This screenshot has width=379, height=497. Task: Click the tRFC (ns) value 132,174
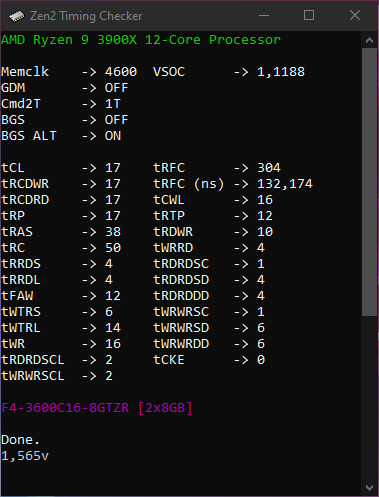[285, 184]
